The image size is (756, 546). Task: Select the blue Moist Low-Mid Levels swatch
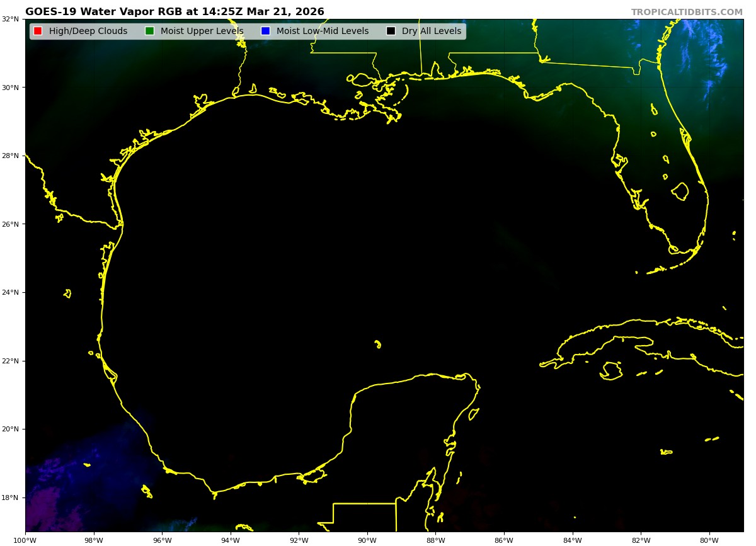tap(265, 31)
